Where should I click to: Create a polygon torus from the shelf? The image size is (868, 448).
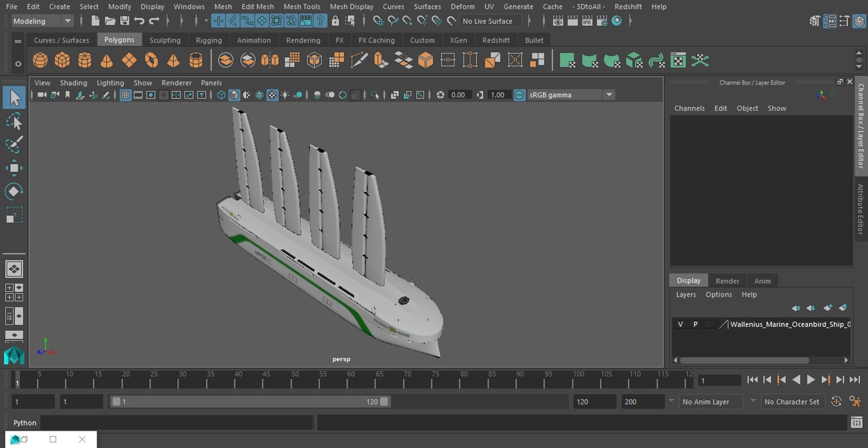point(151,60)
